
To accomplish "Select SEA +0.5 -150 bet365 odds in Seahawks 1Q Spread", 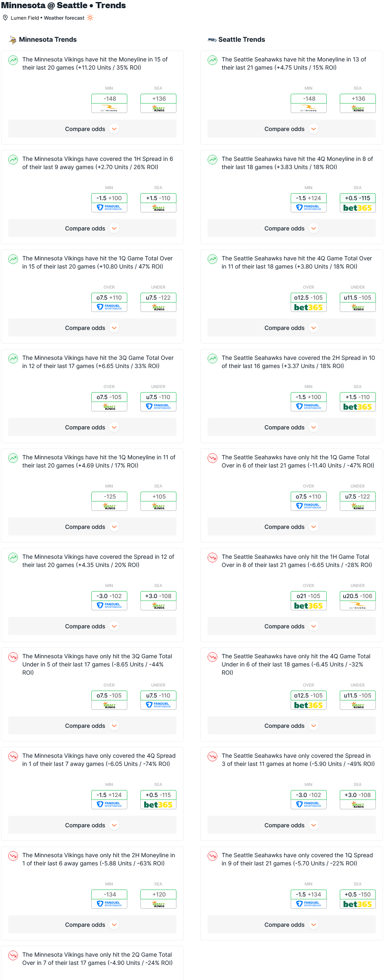I will coord(358,899).
